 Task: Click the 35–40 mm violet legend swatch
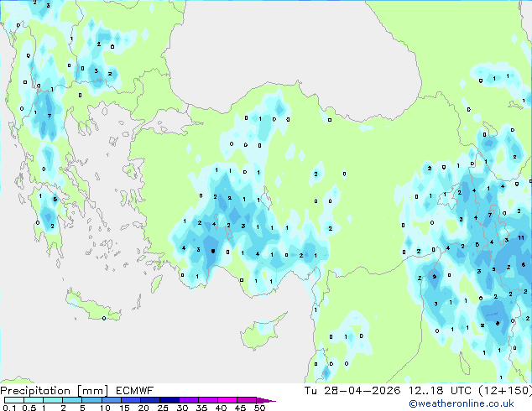pyautogui.click(x=208, y=400)
